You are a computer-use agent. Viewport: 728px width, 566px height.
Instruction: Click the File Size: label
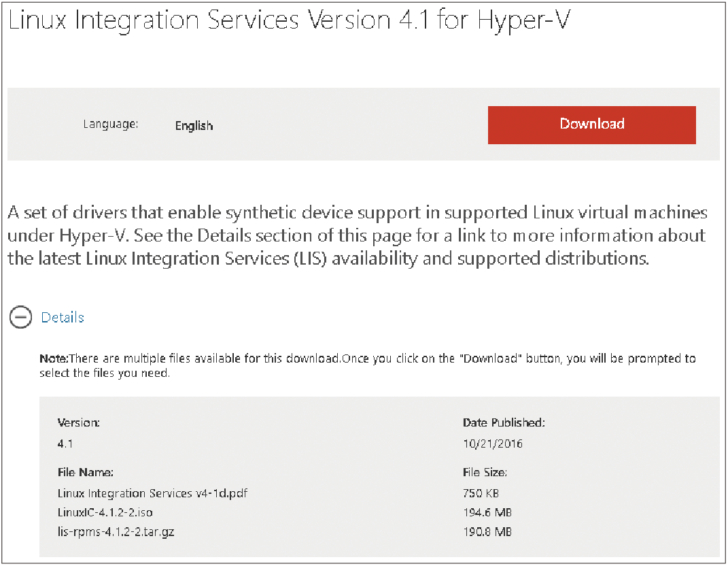tap(485, 472)
